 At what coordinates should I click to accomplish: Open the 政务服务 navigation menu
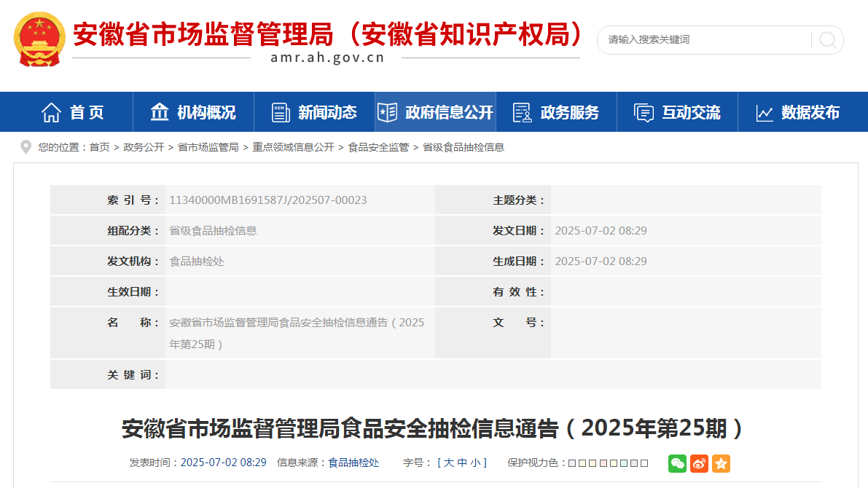(x=556, y=112)
